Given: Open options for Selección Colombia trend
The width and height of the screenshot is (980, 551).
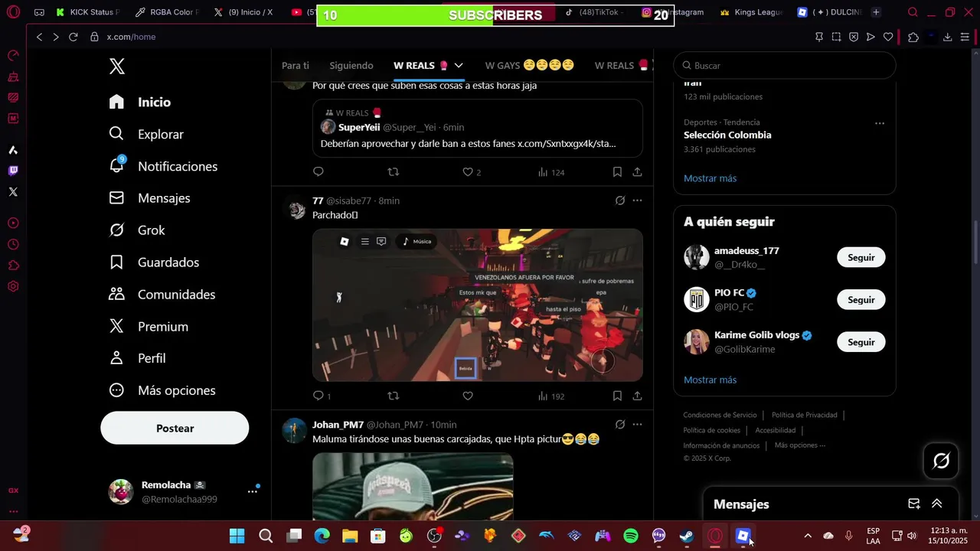Looking at the screenshot, I should tap(880, 123).
